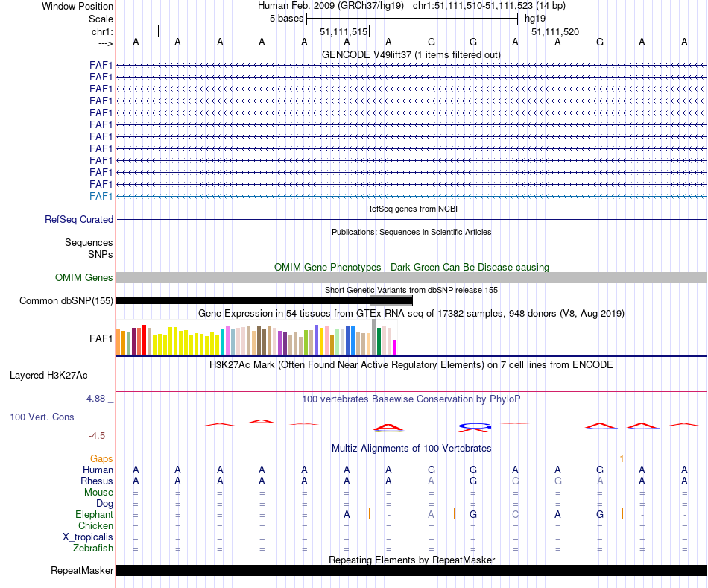Click the Rhesus alignment row label
708x588 pixels.
pos(97,481)
